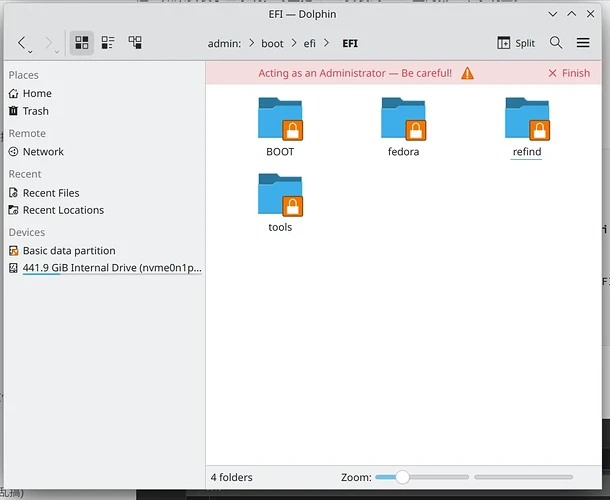The image size is (610, 500).
Task: Switch to Details tree view mode
Action: [135, 43]
